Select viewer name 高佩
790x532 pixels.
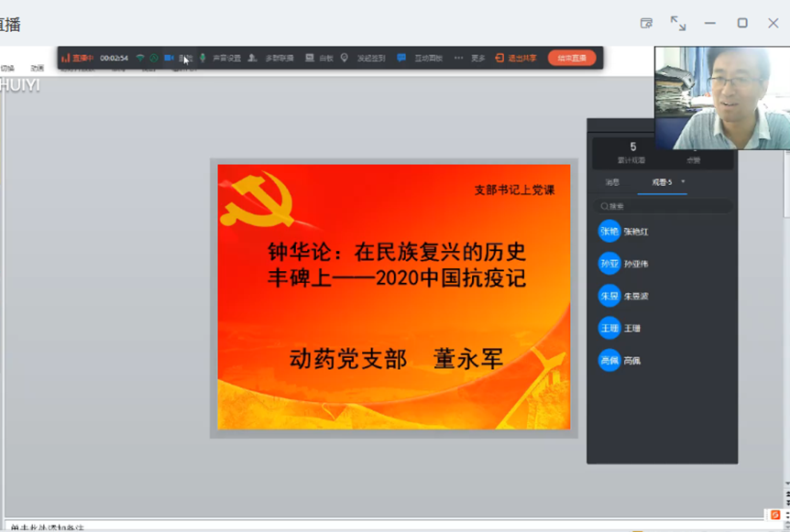tap(631, 361)
